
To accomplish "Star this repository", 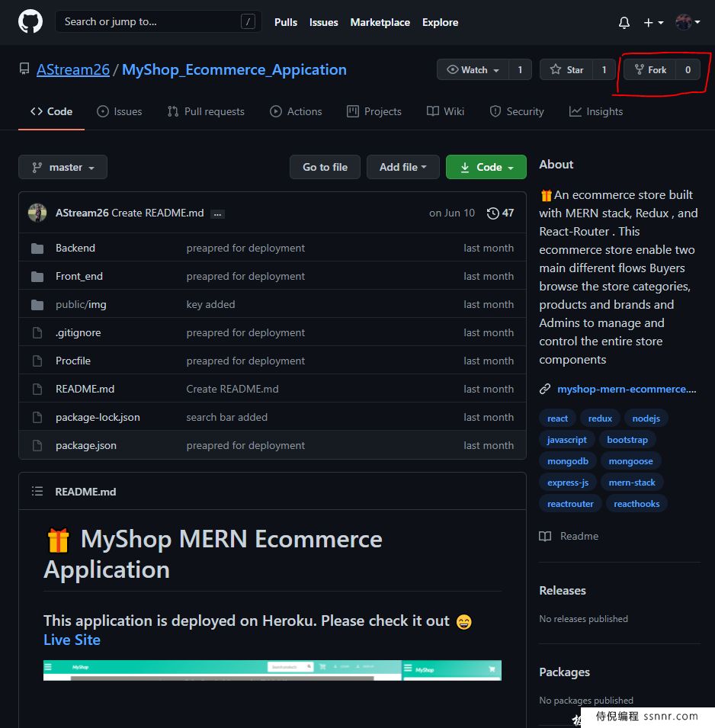I will coord(566,69).
